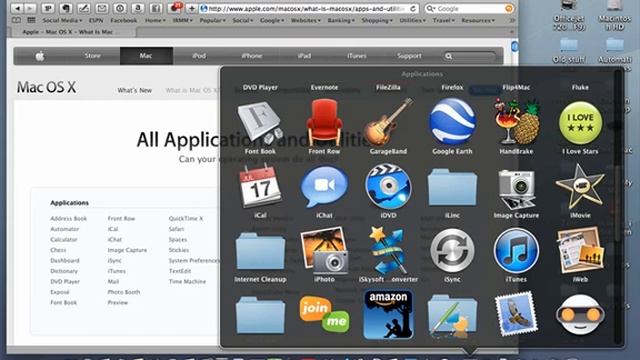Expand the Travel bookmarks dropdown
The height and width of the screenshot is (360, 640).
click(443, 20)
